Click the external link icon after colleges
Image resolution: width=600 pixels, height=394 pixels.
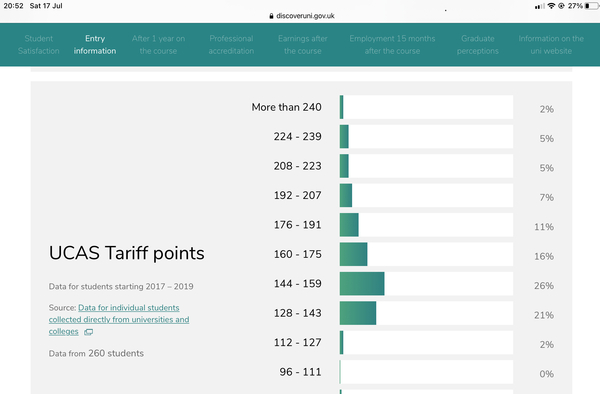click(88, 332)
